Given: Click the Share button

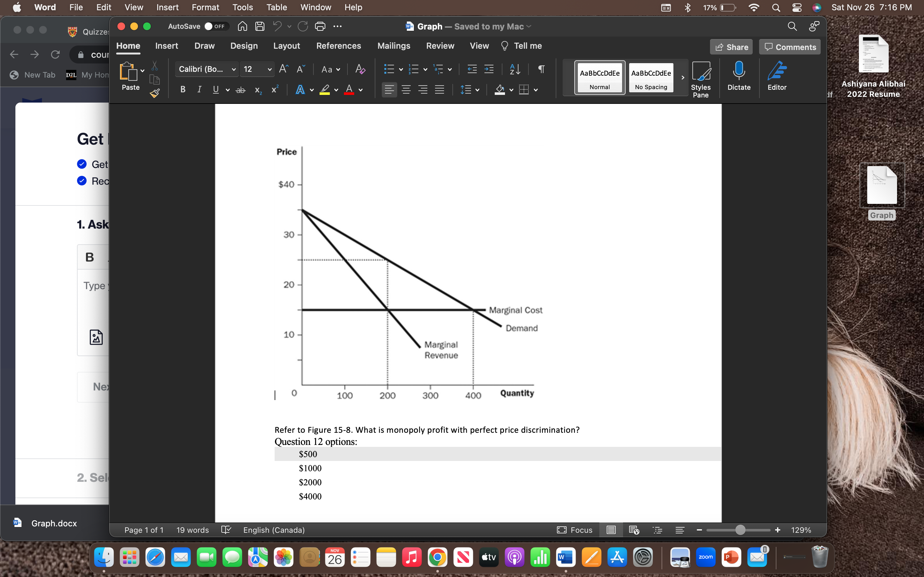Looking at the screenshot, I should point(732,46).
